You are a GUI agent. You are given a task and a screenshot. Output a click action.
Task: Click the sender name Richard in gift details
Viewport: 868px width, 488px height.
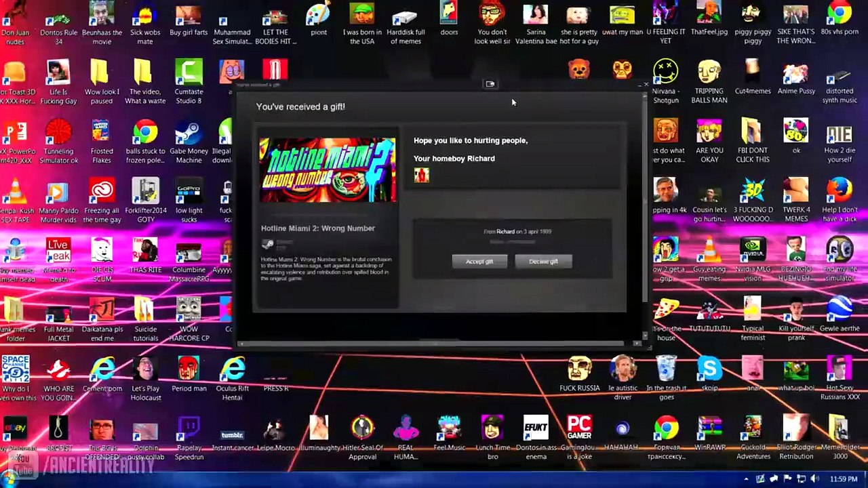tap(505, 232)
